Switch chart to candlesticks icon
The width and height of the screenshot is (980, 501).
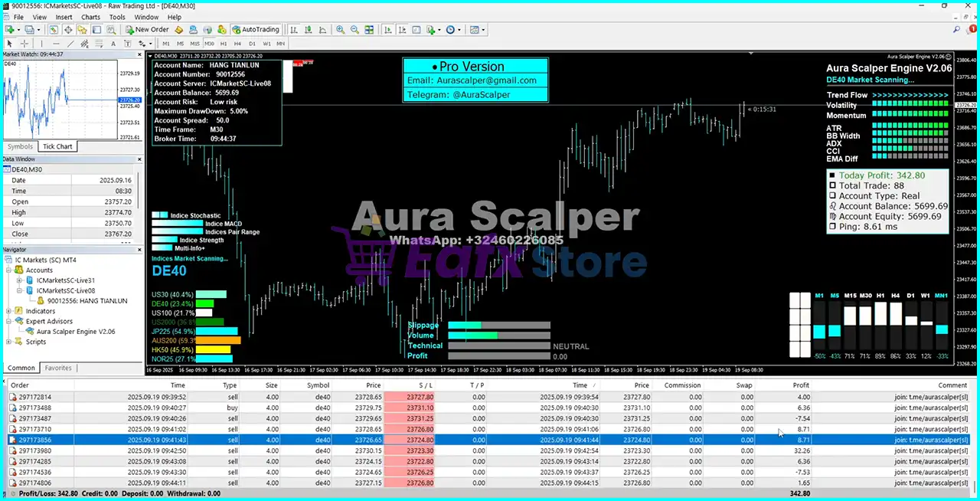pos(307,30)
